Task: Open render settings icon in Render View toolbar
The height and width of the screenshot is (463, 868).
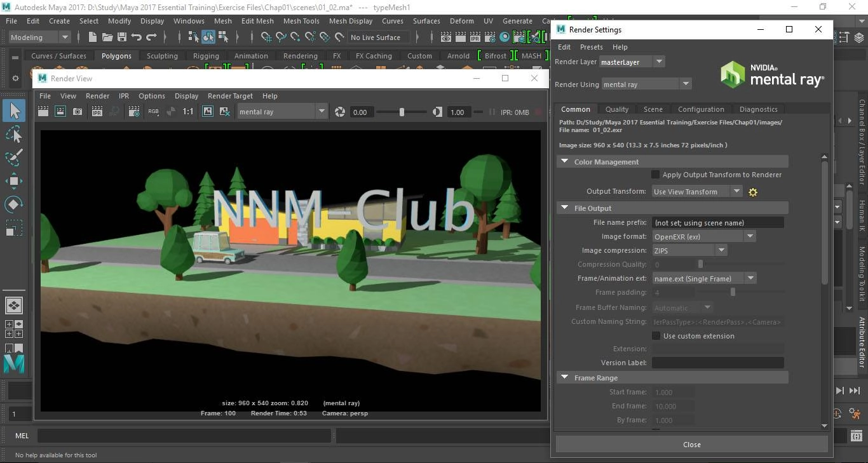Action: click(134, 112)
